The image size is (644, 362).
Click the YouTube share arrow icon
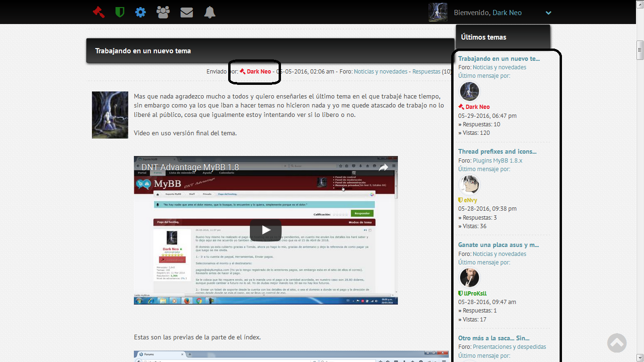pyautogui.click(x=383, y=167)
